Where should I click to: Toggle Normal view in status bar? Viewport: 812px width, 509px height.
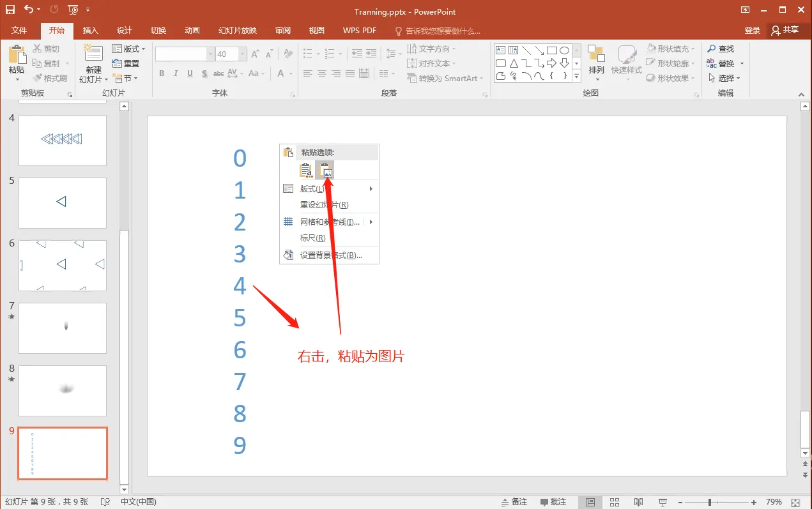click(x=590, y=502)
